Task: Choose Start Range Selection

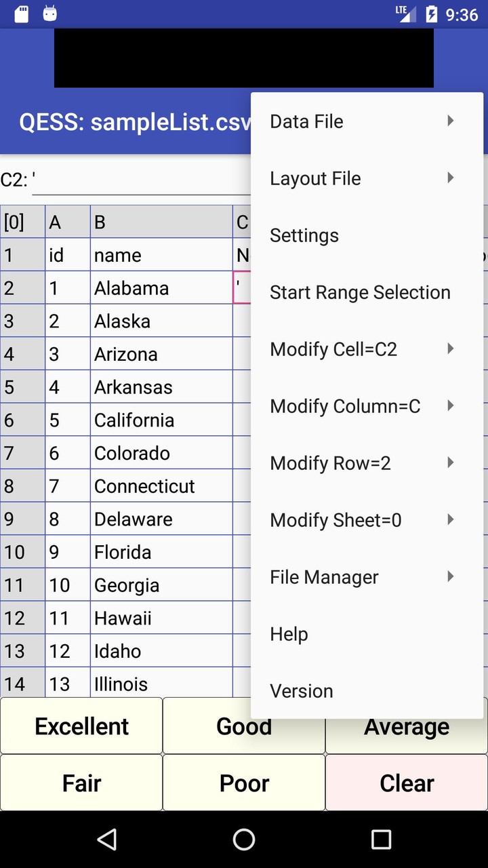Action: pyautogui.click(x=360, y=292)
